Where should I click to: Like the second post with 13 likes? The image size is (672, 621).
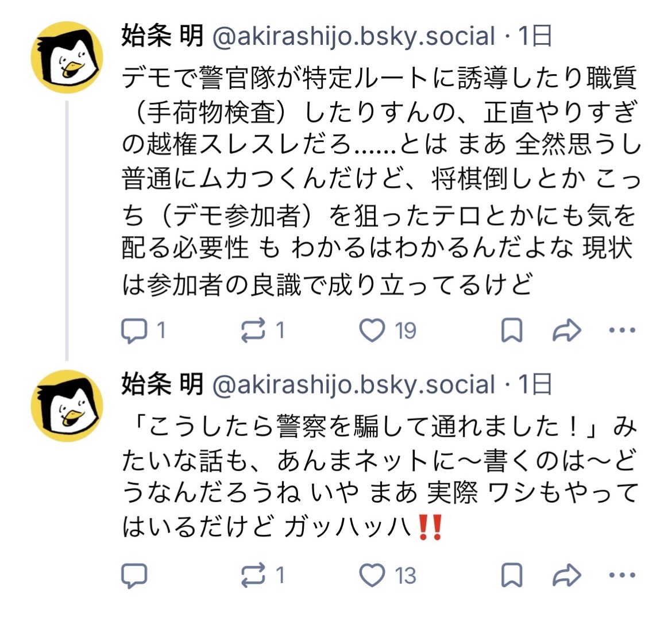point(372,575)
